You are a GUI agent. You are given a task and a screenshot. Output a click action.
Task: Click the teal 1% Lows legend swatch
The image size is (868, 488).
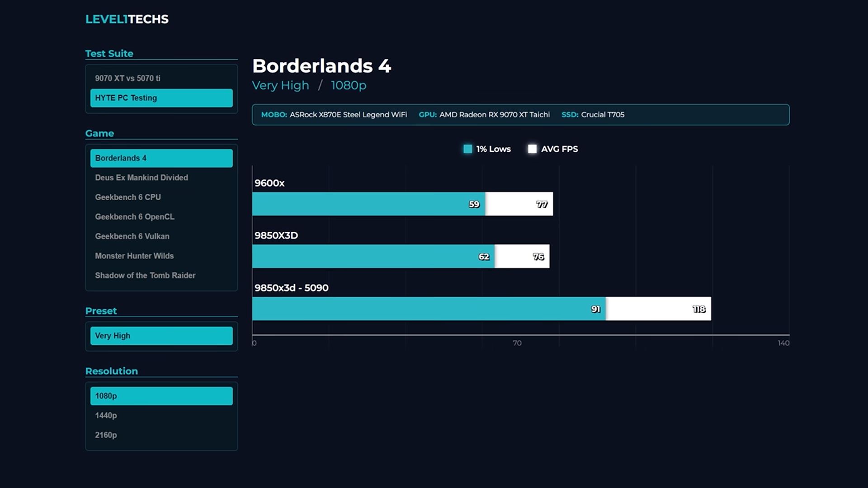coord(467,149)
